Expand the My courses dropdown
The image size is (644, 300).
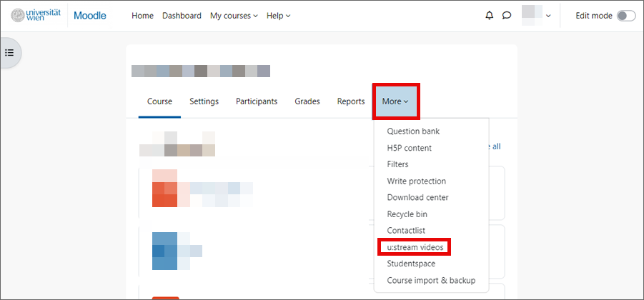(234, 16)
